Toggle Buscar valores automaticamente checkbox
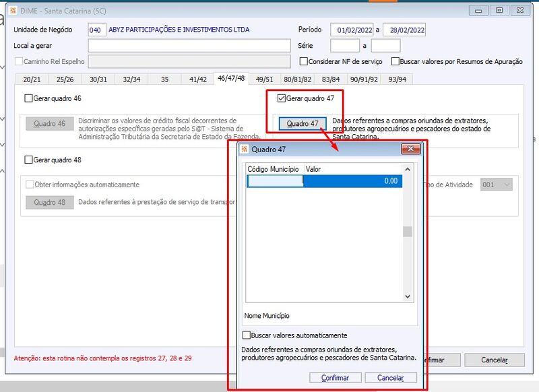Screen dimensions: 539x392 (247, 335)
